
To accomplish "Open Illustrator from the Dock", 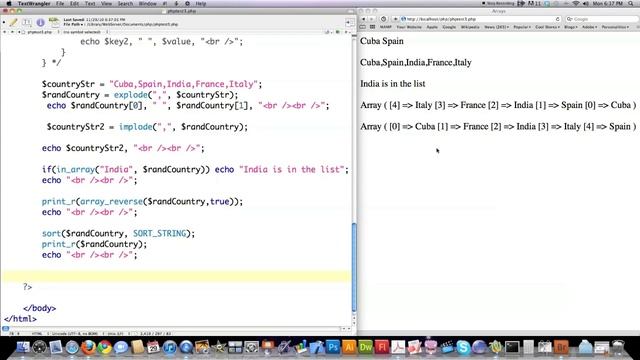I will pyautogui.click(x=349, y=347).
